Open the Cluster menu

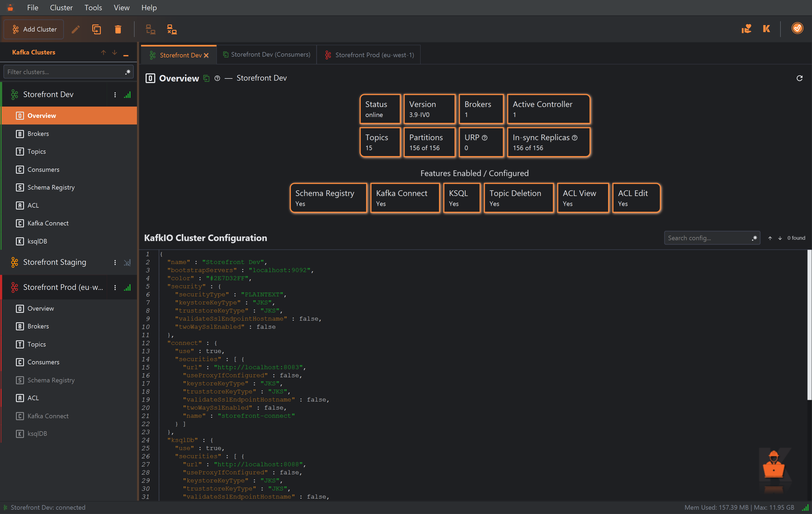(x=61, y=8)
